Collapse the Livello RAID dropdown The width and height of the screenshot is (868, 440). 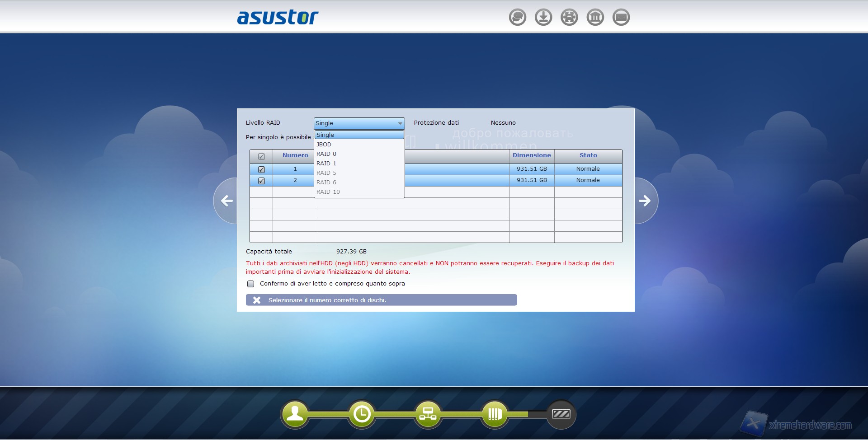[x=400, y=123]
